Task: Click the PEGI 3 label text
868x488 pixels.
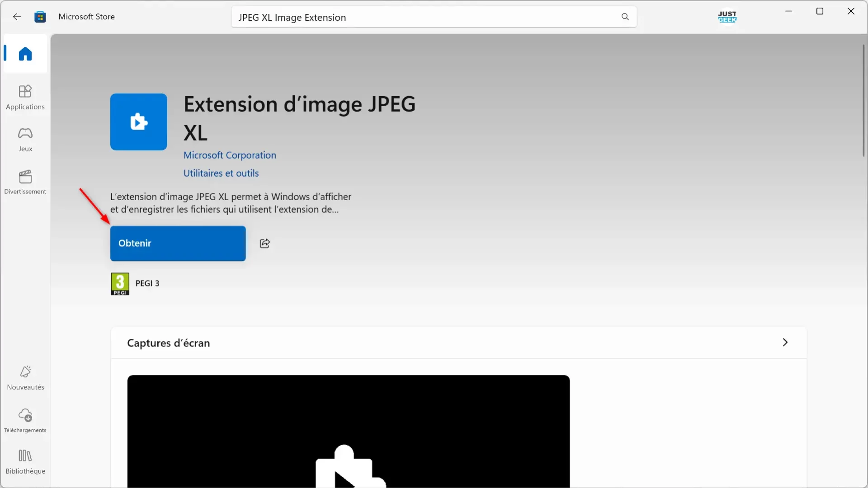Action: [147, 283]
